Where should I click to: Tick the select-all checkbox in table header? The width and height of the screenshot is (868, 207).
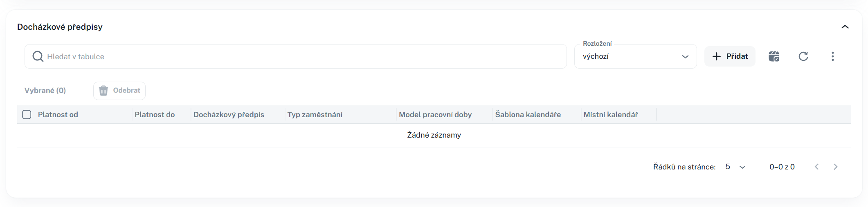(27, 115)
